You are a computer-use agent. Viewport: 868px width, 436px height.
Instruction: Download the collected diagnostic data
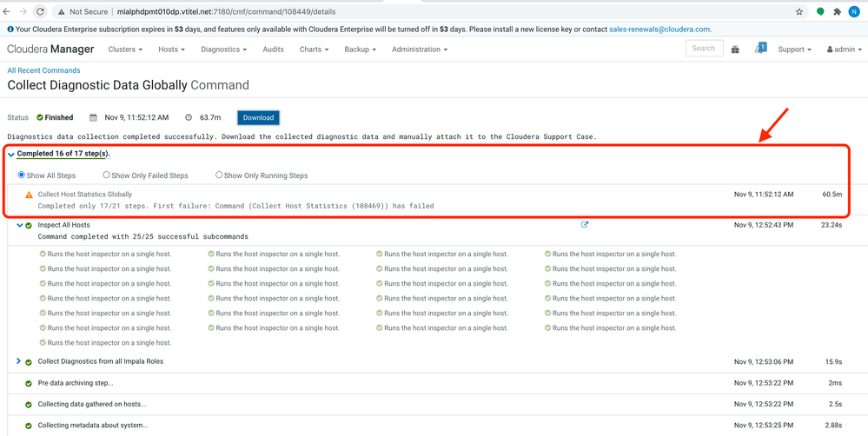pos(259,118)
